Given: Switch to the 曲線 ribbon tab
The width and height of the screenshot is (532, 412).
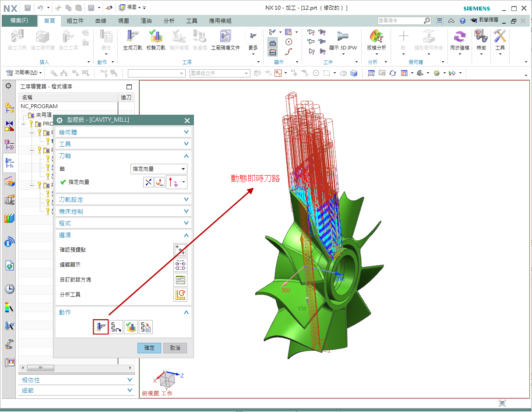Looking at the screenshot, I should pyautogui.click(x=101, y=21).
